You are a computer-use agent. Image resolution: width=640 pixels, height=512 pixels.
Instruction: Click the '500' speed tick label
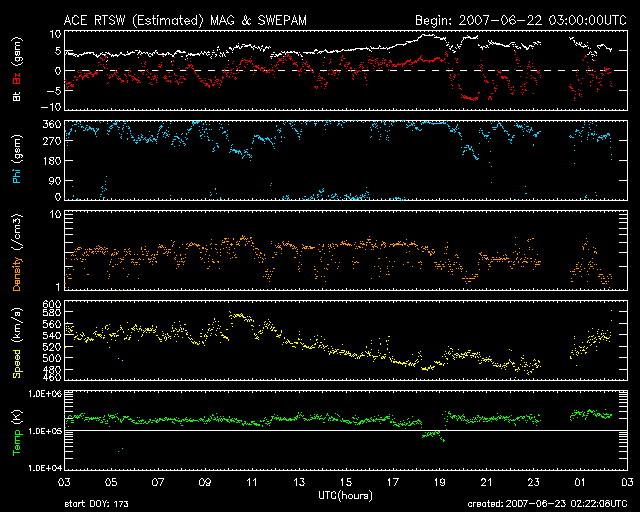[52, 358]
